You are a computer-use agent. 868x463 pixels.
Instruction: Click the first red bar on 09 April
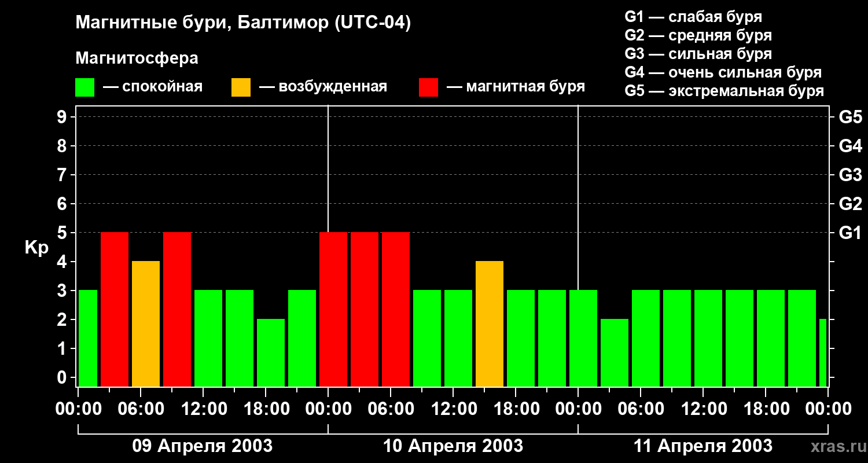click(115, 310)
